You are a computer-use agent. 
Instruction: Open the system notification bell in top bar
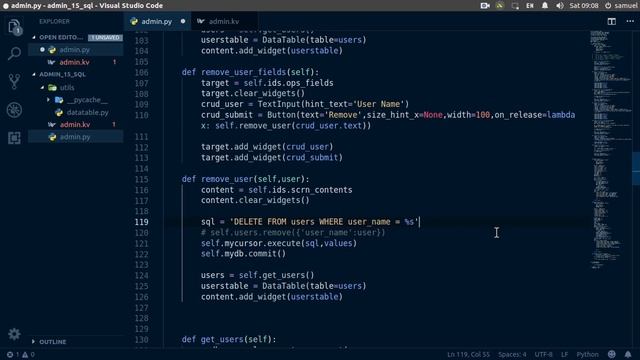point(545,6)
